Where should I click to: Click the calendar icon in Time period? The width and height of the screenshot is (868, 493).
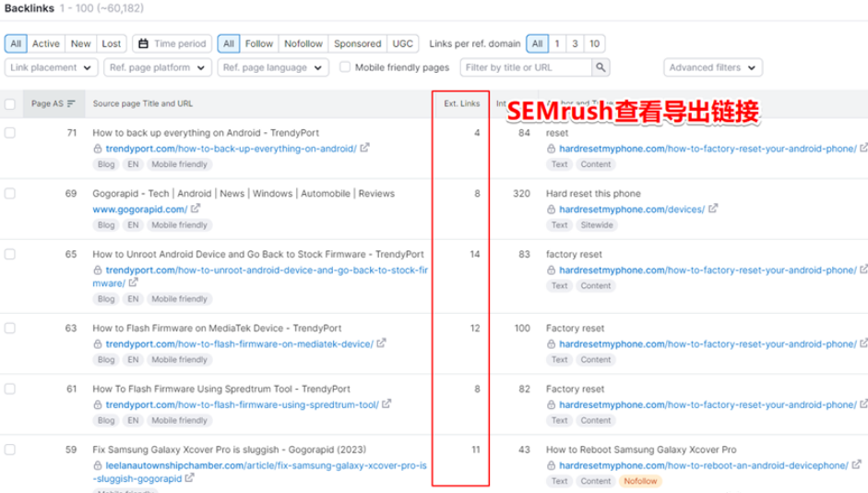(x=143, y=43)
